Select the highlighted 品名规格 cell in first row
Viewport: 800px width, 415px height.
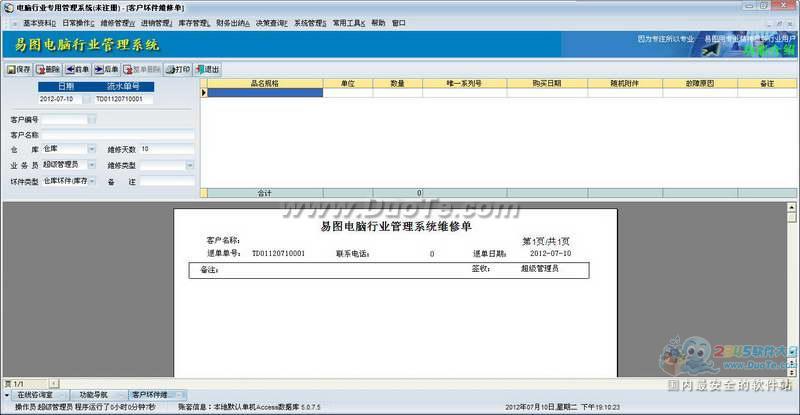265,92
